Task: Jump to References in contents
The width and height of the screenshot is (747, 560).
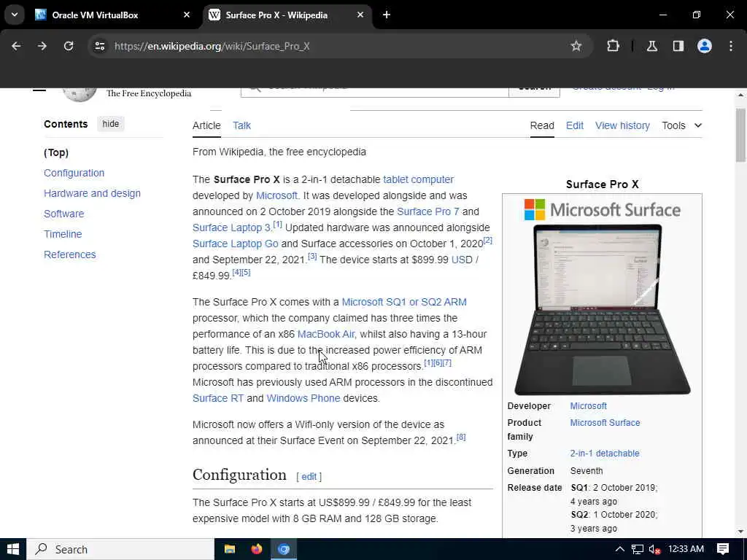Action: (69, 254)
